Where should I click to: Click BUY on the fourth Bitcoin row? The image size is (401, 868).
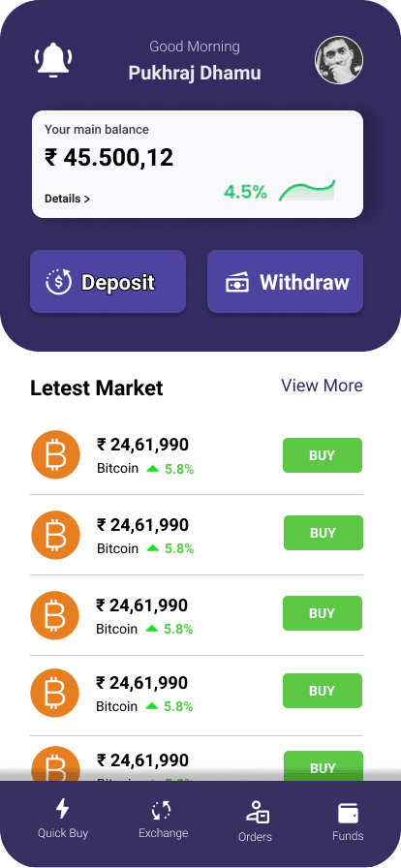[x=323, y=691]
